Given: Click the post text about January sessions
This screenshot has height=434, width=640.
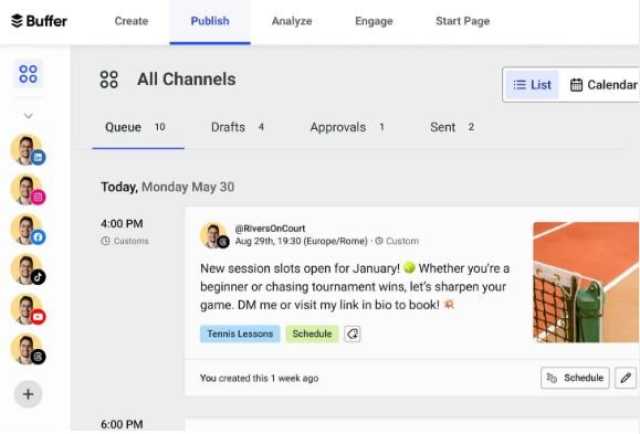Looking at the screenshot, I should point(355,287).
